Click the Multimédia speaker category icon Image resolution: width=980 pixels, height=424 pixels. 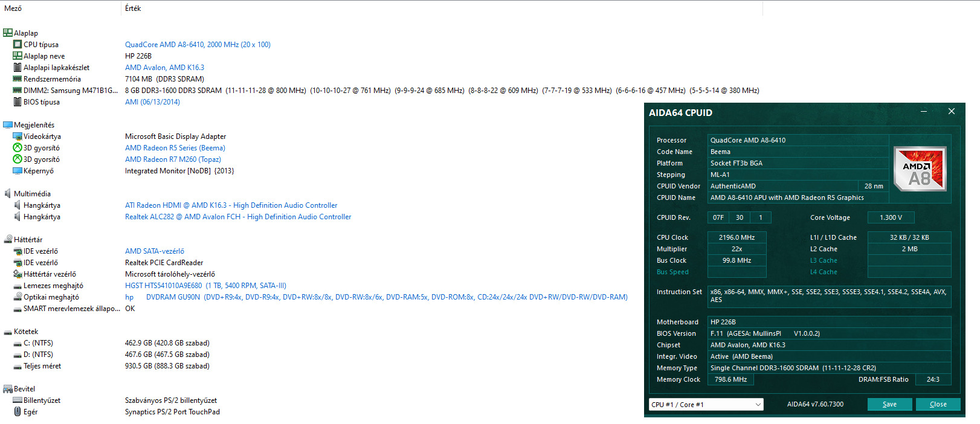pos(8,193)
